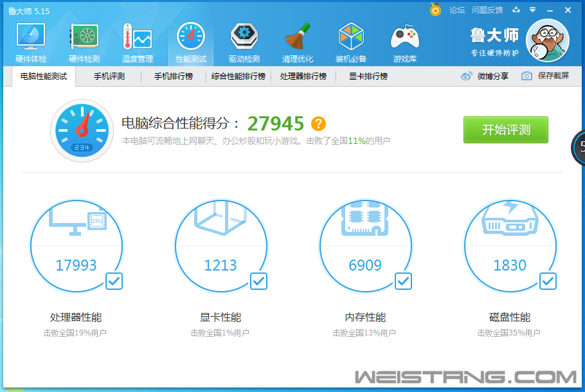
Task: Open the 硬件检测 hardware detection icon
Action: [x=84, y=42]
